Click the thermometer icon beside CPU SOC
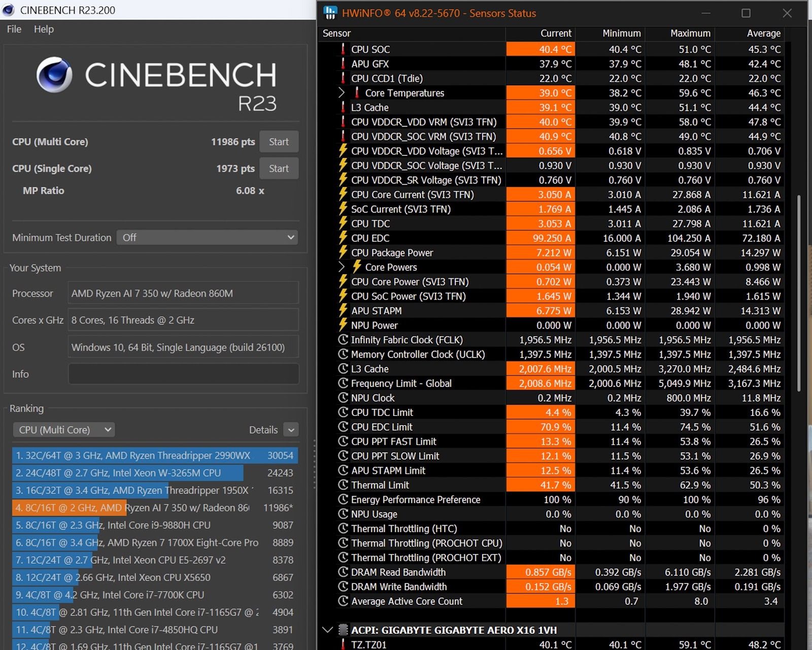The image size is (812, 650). point(343,49)
